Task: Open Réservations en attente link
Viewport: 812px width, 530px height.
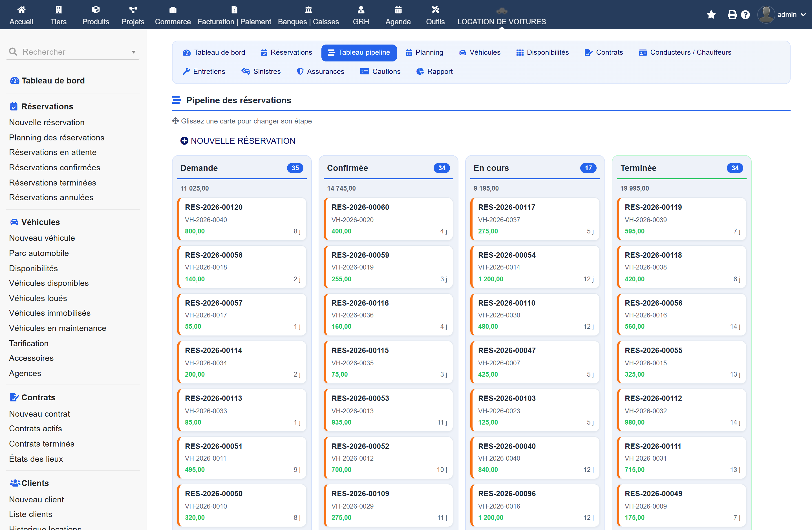Action: pyautogui.click(x=53, y=152)
